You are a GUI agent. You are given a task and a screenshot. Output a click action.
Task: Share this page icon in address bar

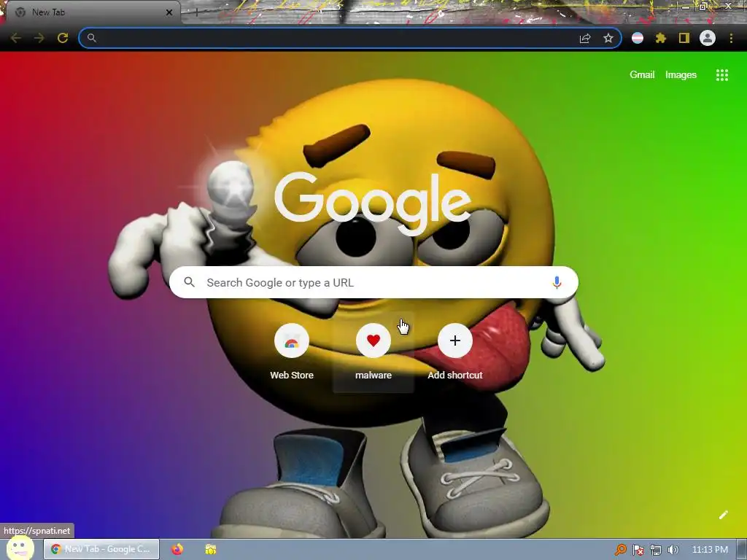585,38
